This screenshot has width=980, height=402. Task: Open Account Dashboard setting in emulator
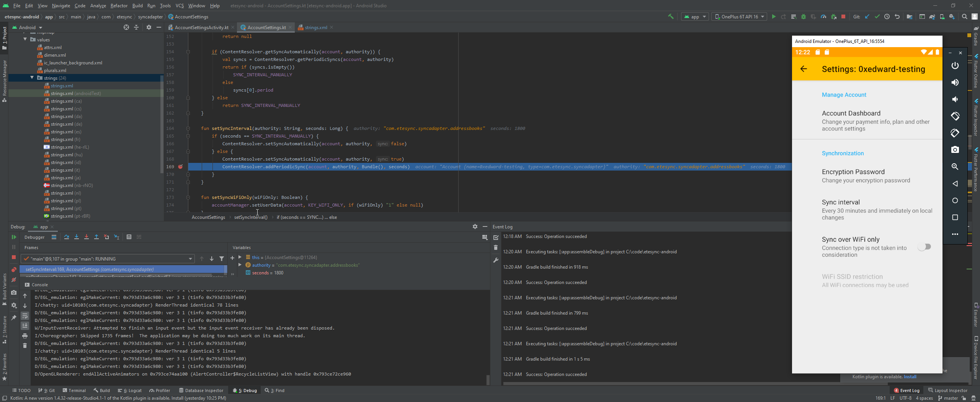coord(867,121)
